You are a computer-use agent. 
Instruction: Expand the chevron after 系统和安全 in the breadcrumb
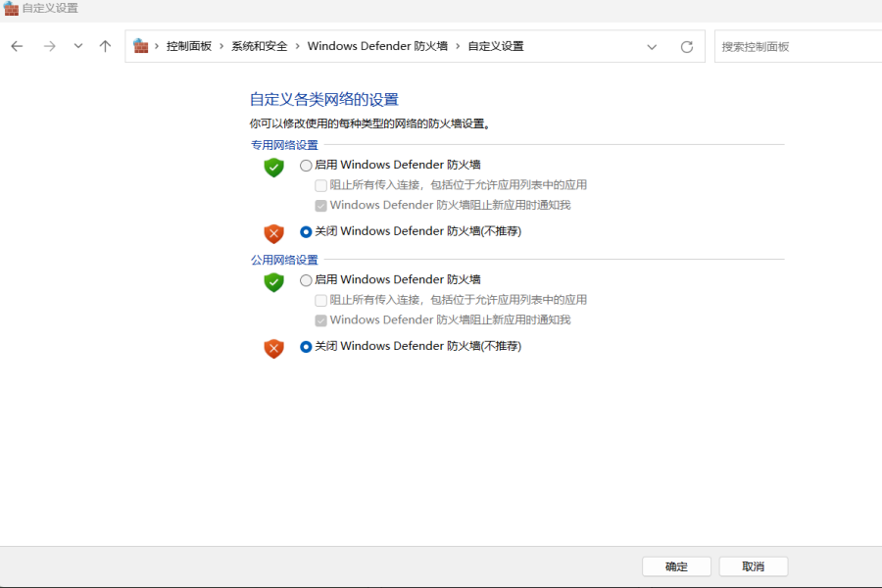(298, 46)
